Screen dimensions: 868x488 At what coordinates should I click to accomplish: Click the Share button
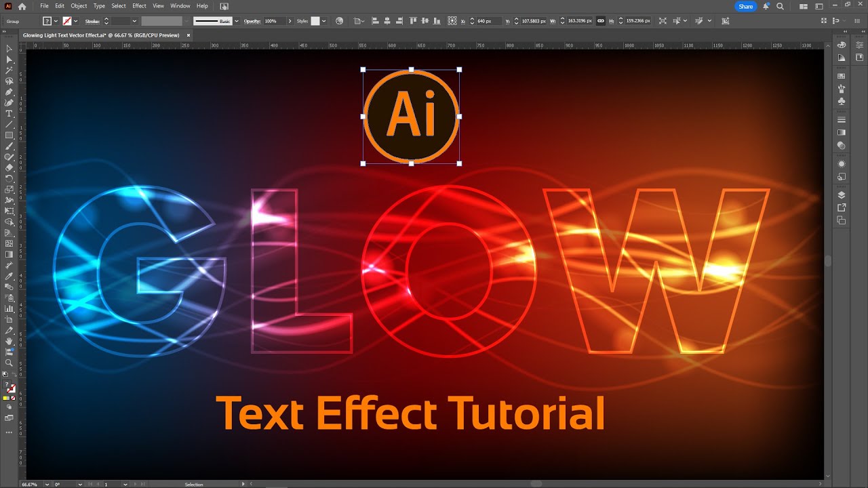pyautogui.click(x=746, y=6)
